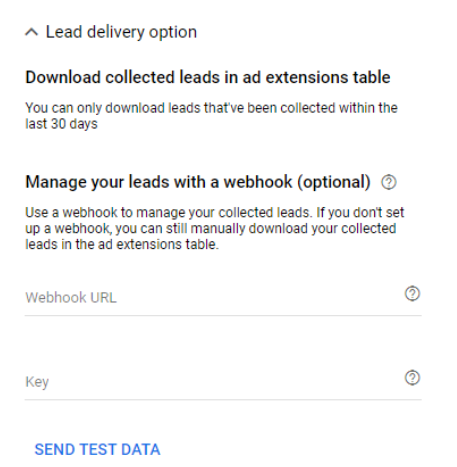Click the question mark next to "(optional)"
Viewport: 457px width, 467px height.
389,182
